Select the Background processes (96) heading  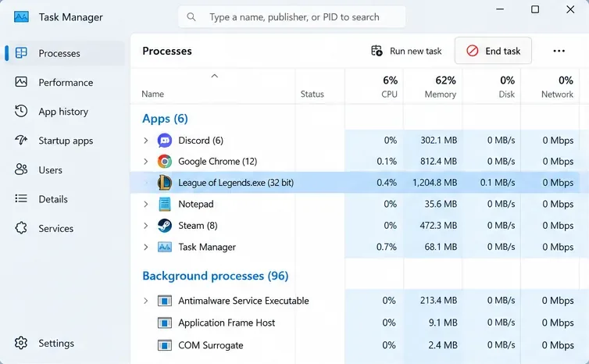point(216,276)
